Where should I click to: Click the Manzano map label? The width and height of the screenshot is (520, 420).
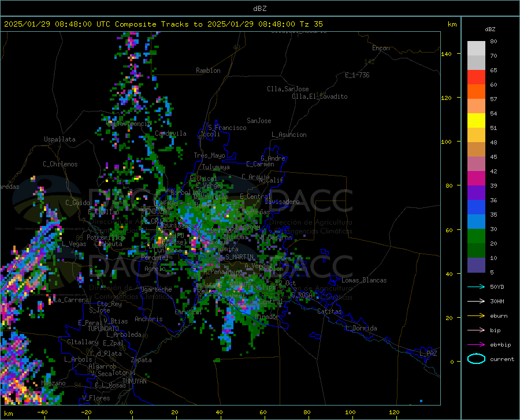click(53, 383)
